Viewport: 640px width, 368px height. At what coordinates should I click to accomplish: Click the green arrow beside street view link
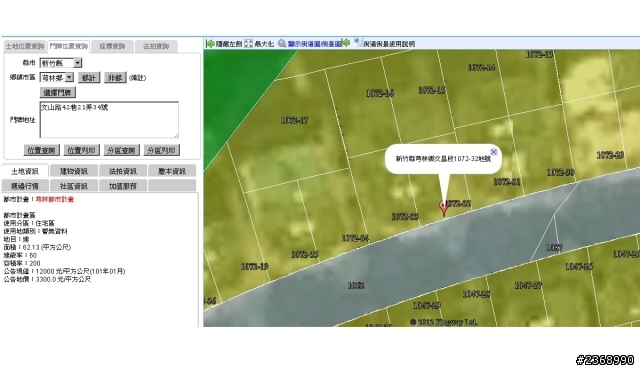click(x=346, y=43)
